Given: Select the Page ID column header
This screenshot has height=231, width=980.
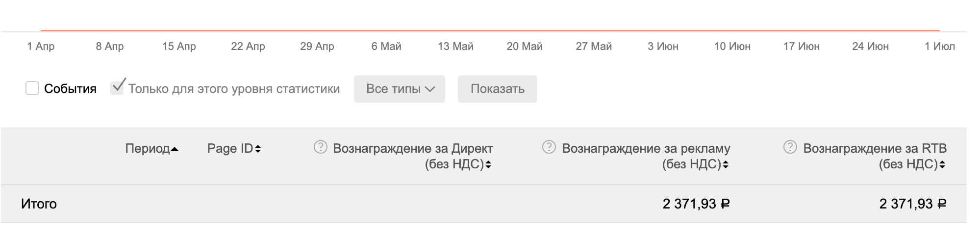Looking at the screenshot, I should pyautogui.click(x=230, y=148).
